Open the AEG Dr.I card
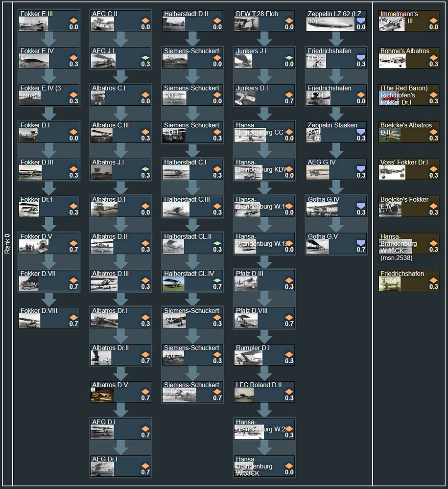The width and height of the screenshot is (448, 489). (121, 466)
